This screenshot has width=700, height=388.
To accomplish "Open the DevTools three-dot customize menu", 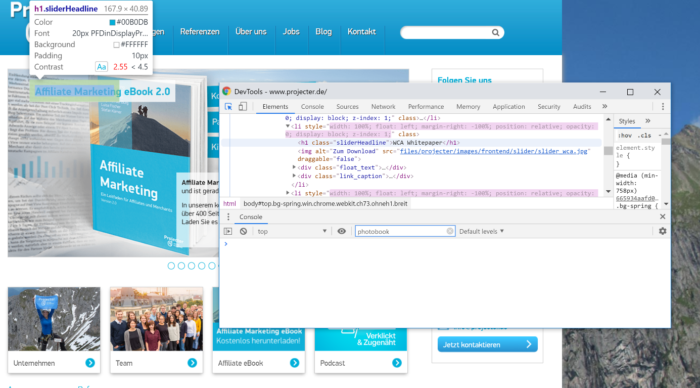I will point(662,107).
